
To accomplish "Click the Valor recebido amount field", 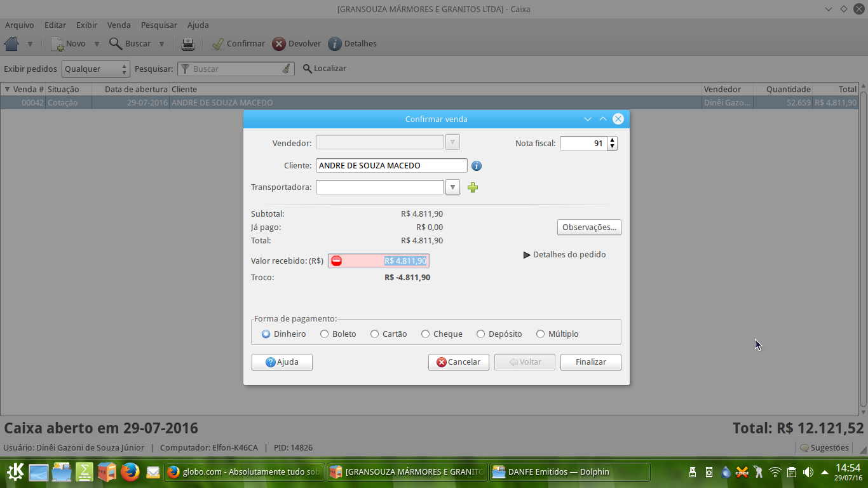I will [379, 261].
